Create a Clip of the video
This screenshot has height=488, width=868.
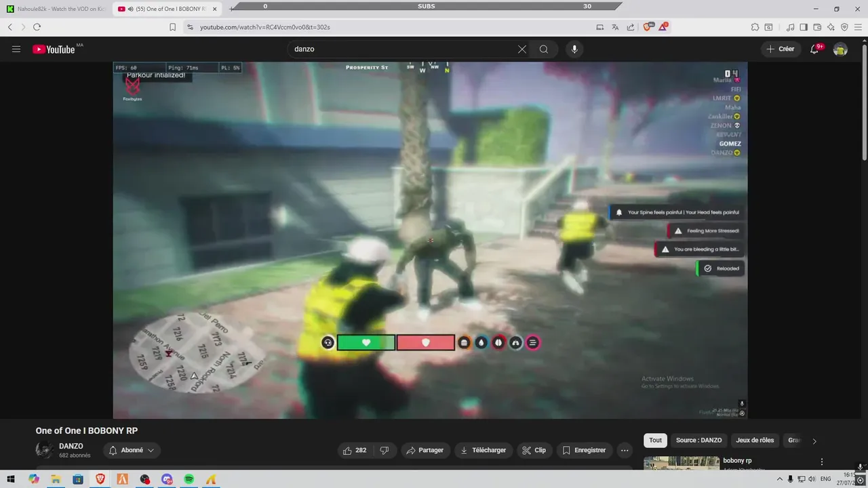point(534,450)
